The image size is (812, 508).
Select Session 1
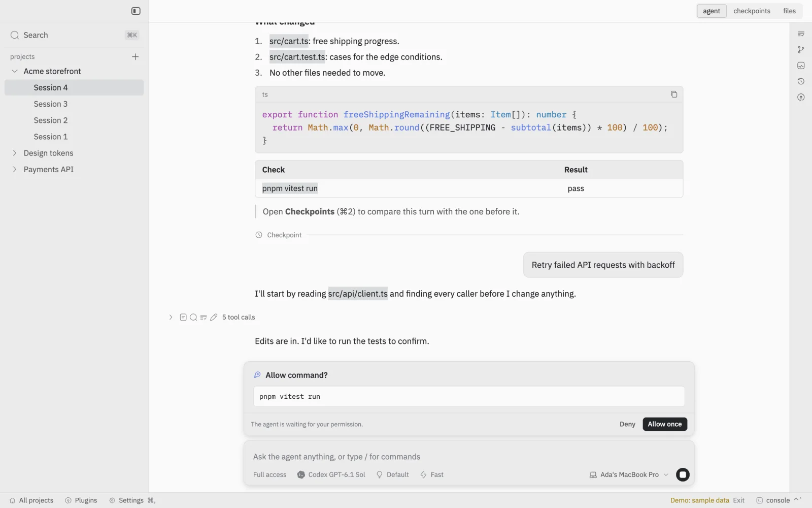pos(74,137)
